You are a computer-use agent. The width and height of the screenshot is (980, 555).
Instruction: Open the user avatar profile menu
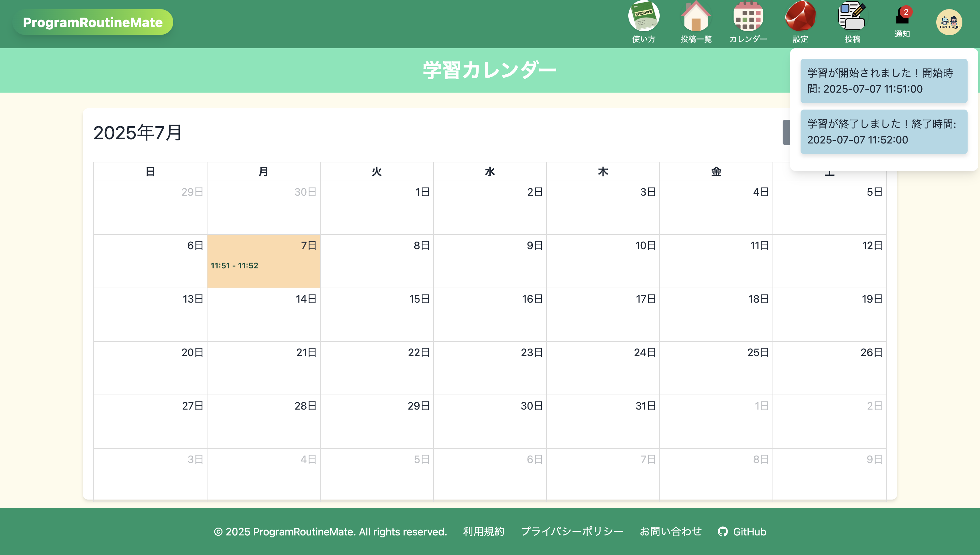949,22
